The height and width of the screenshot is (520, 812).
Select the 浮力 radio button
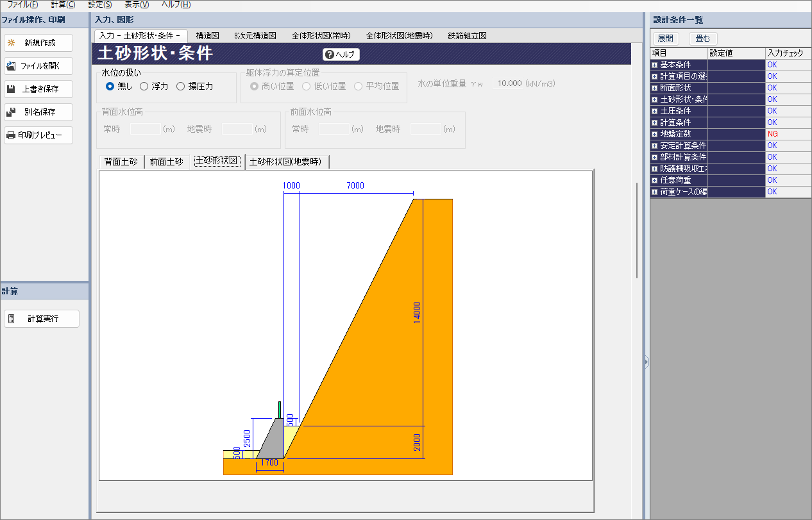[x=144, y=86]
